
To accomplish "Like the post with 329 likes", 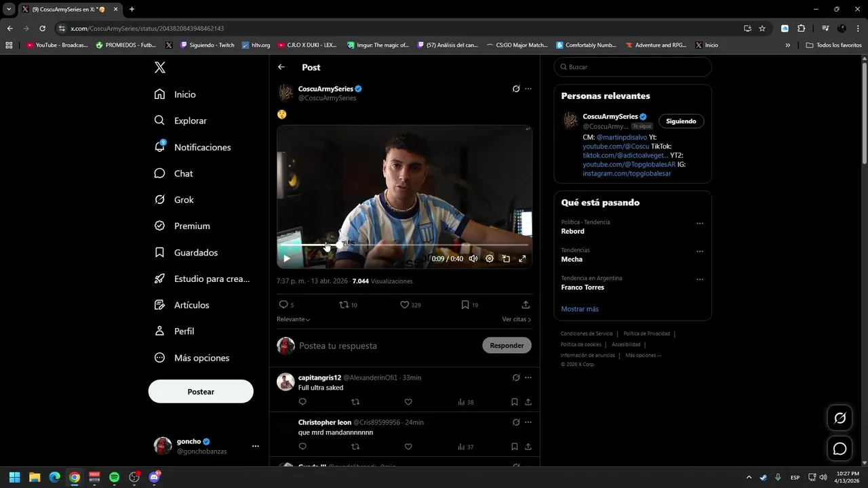I will pos(405,305).
